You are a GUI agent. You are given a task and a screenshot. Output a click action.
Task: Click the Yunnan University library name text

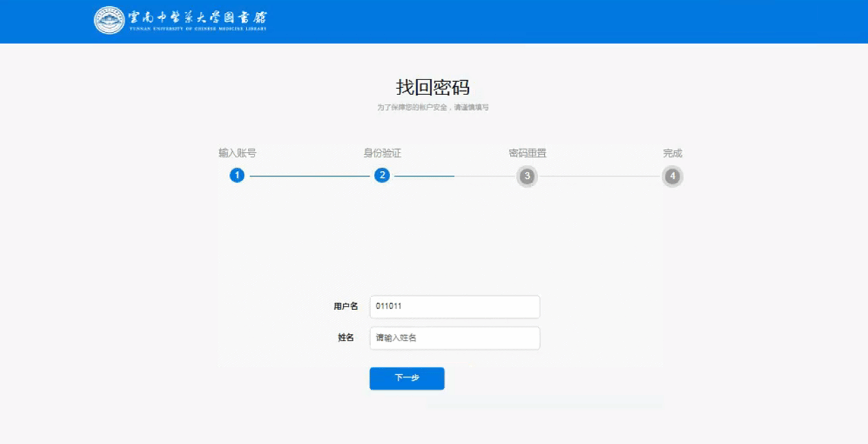(x=197, y=20)
